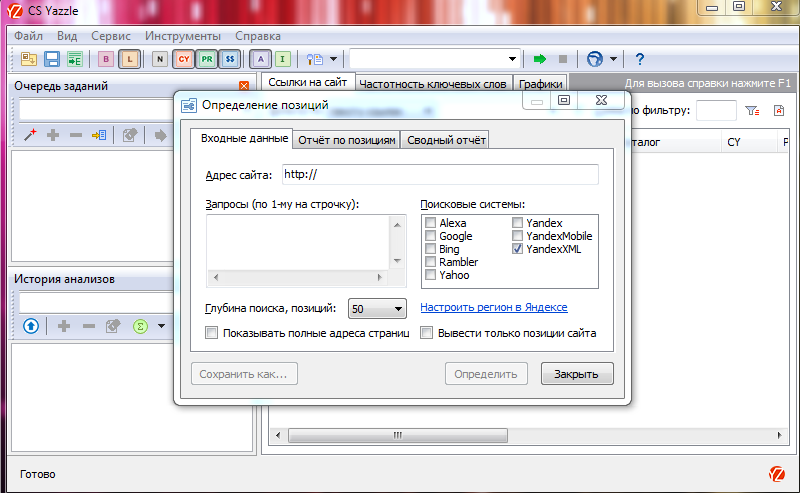Toggle 'Показывать полные адреса страниц' checkbox
Viewport: 800px width, 493px height.
(211, 332)
